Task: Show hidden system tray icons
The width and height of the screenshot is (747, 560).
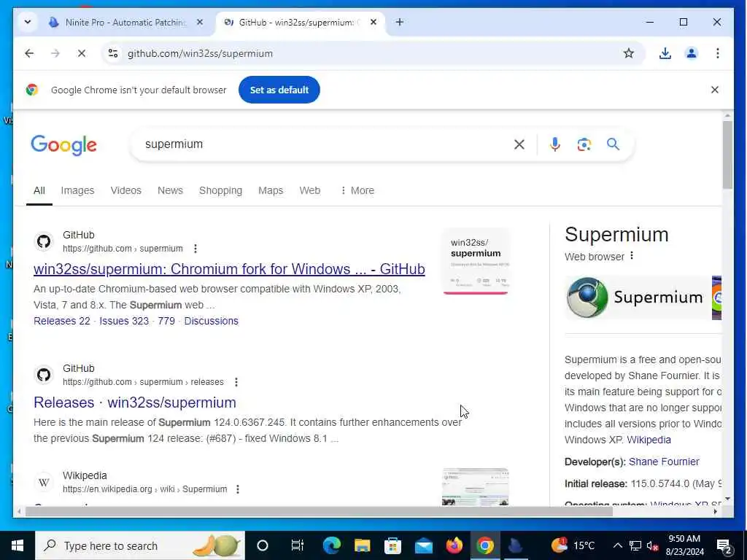Action: click(617, 545)
